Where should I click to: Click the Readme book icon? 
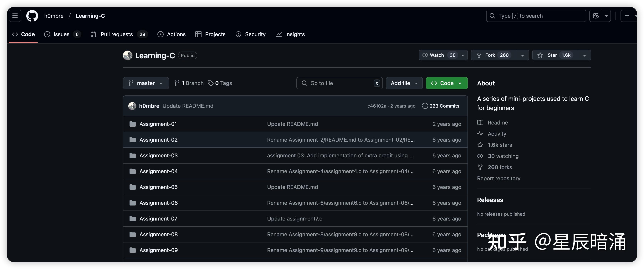point(480,122)
